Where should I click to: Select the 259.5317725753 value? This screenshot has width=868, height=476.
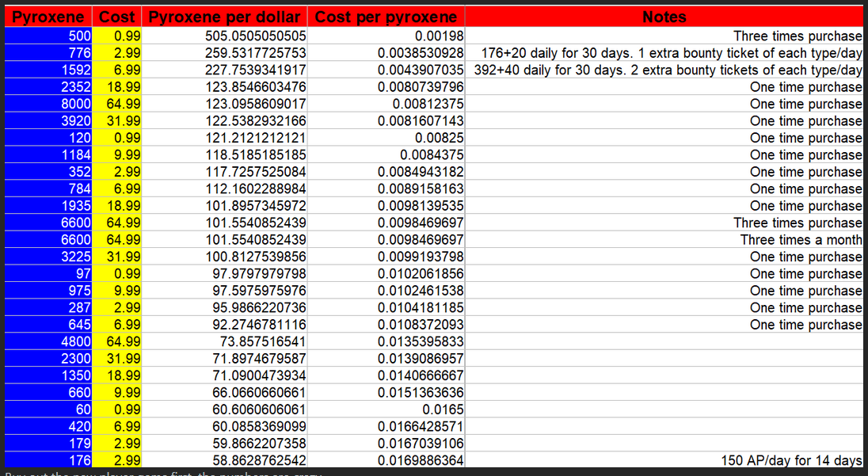[x=225, y=52]
